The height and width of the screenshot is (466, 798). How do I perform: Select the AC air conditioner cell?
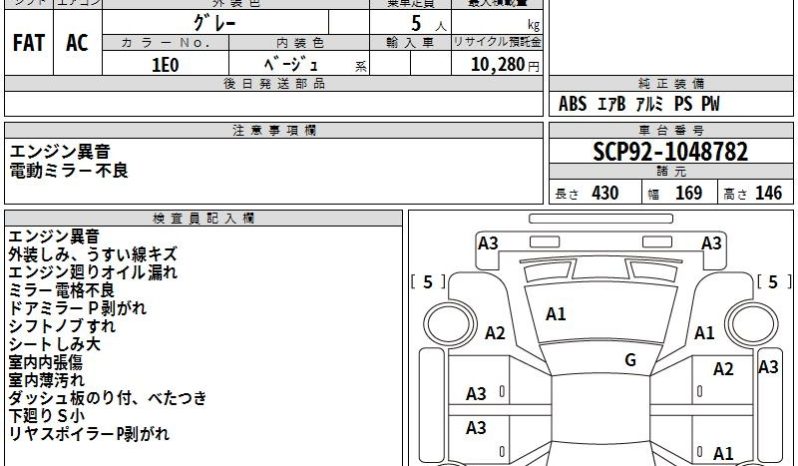click(x=77, y=43)
